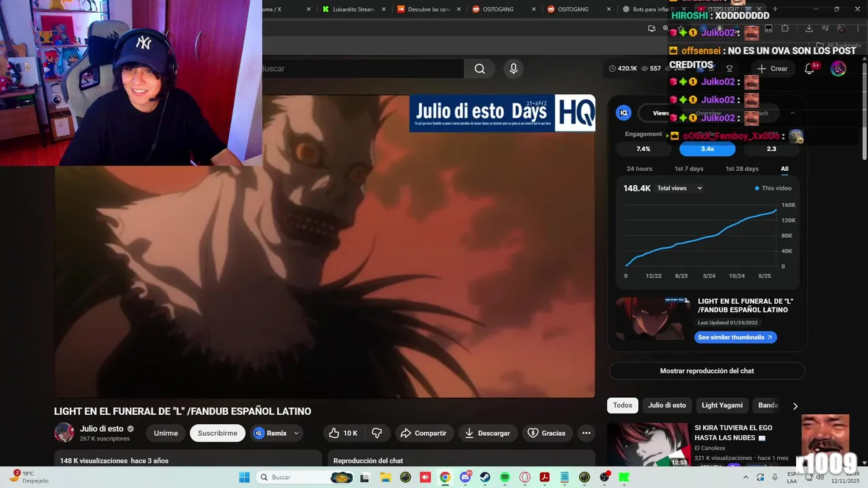Click the Suscribirme button
Screen dimensions: 868x488
click(218, 433)
